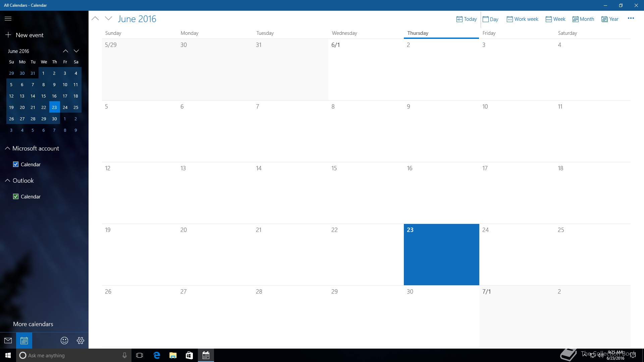Go to next month with main down chevron
Image resolution: width=644 pixels, height=362 pixels.
108,19
